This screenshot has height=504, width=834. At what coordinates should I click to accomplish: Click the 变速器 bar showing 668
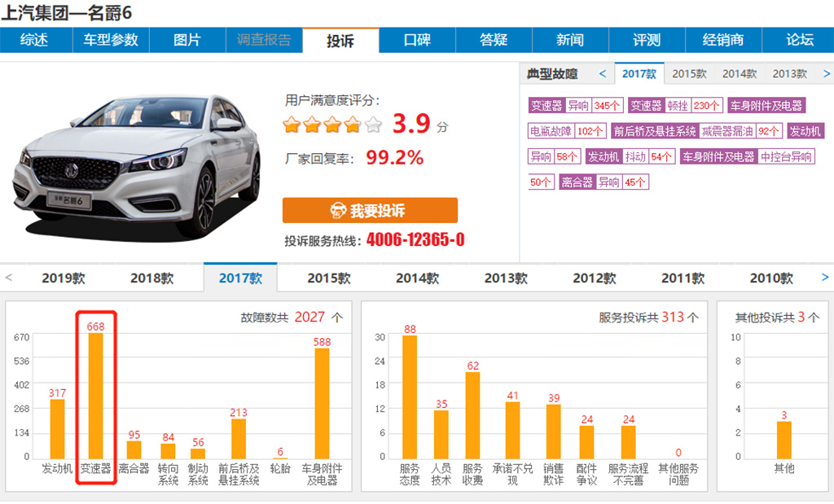coord(96,396)
